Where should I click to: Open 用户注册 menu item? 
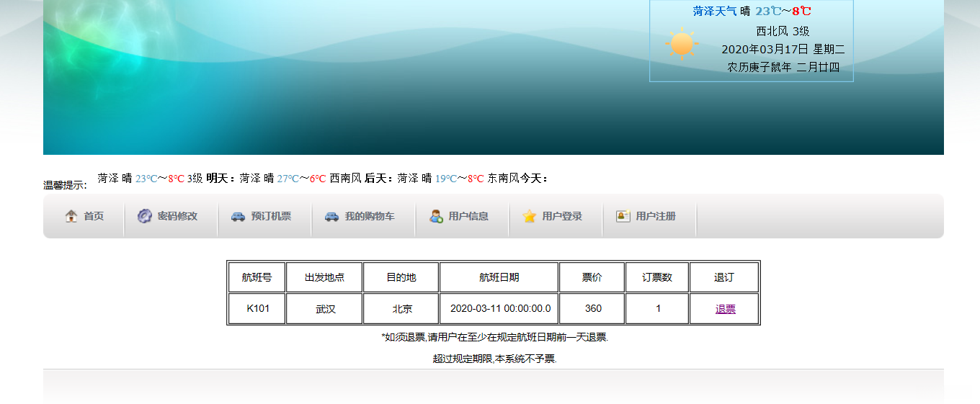(x=656, y=216)
